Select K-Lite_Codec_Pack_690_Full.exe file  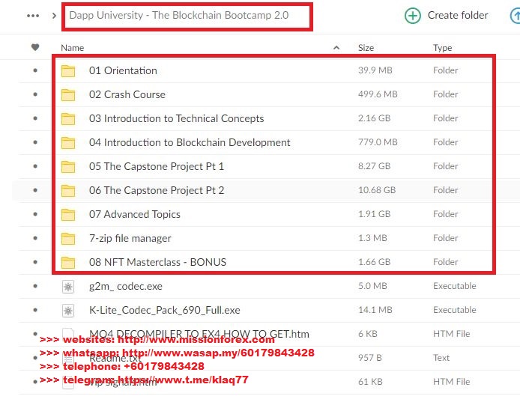pyautogui.click(x=165, y=310)
